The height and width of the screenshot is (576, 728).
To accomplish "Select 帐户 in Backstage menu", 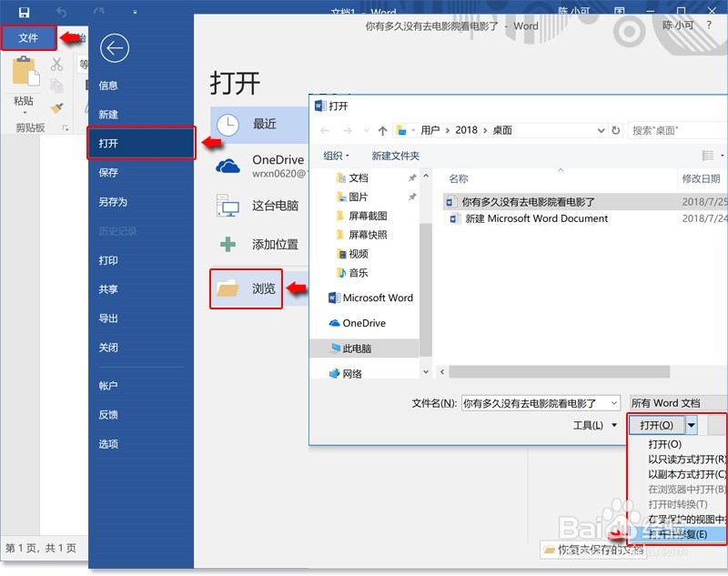I will click(108, 386).
